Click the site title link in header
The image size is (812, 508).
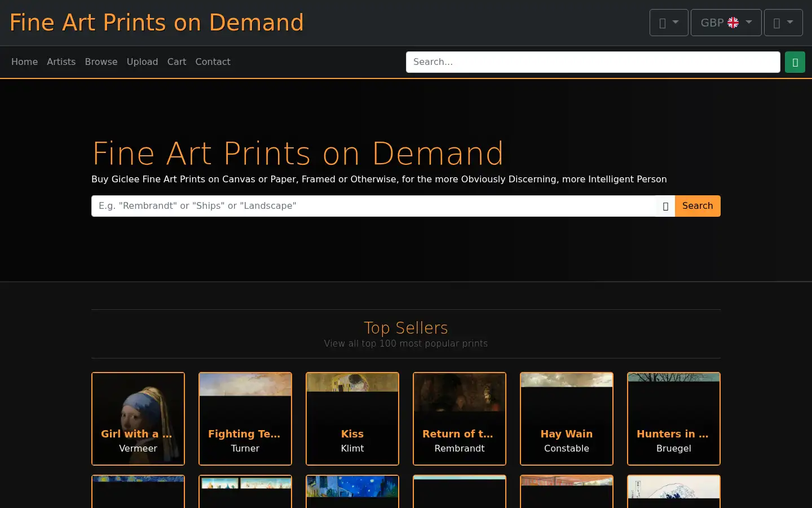pyautogui.click(x=157, y=23)
